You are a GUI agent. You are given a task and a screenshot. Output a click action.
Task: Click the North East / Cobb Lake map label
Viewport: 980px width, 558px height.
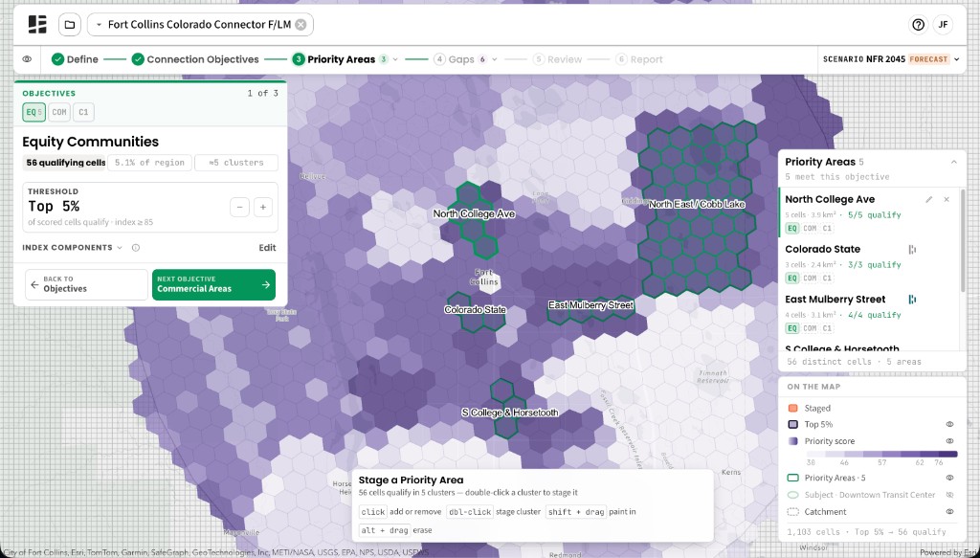point(697,204)
